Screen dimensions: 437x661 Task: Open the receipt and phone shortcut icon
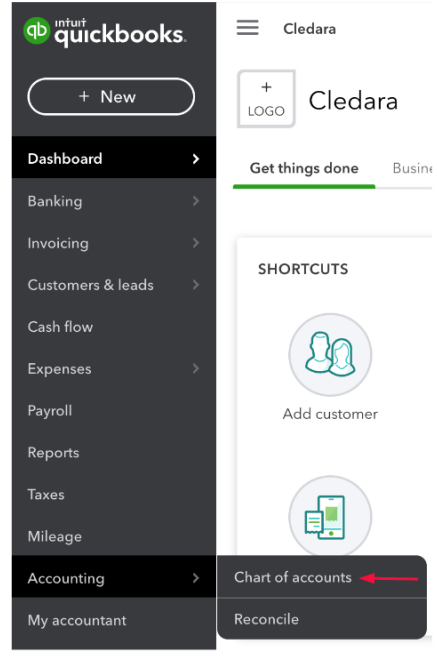[330, 516]
